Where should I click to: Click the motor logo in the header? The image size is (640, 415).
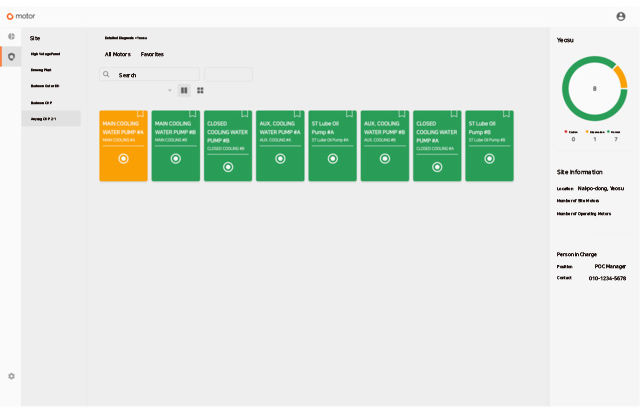pyautogui.click(x=21, y=16)
